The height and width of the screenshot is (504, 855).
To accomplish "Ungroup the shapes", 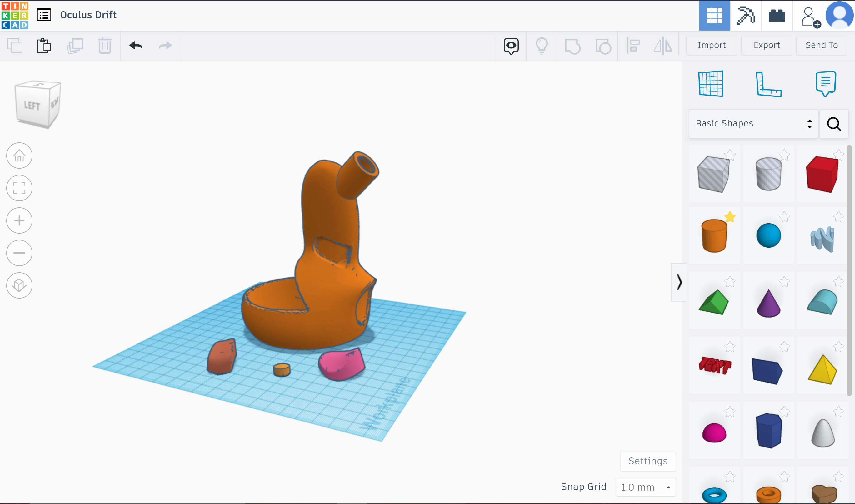I will 603,46.
